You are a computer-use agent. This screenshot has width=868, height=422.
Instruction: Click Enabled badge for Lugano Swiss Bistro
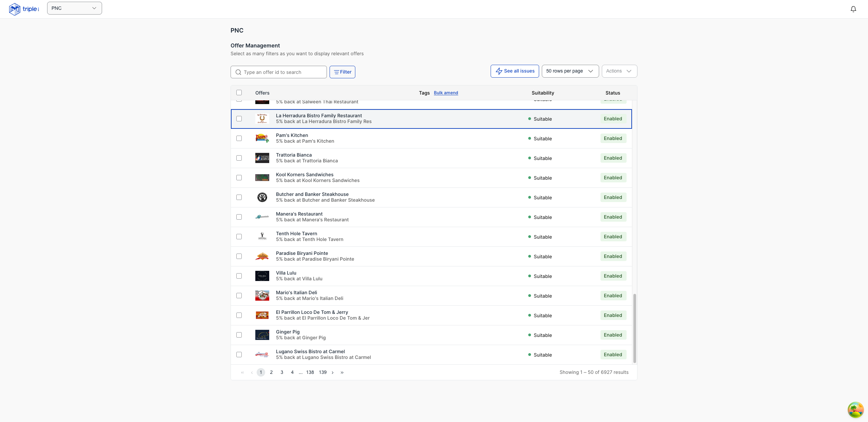click(x=613, y=355)
